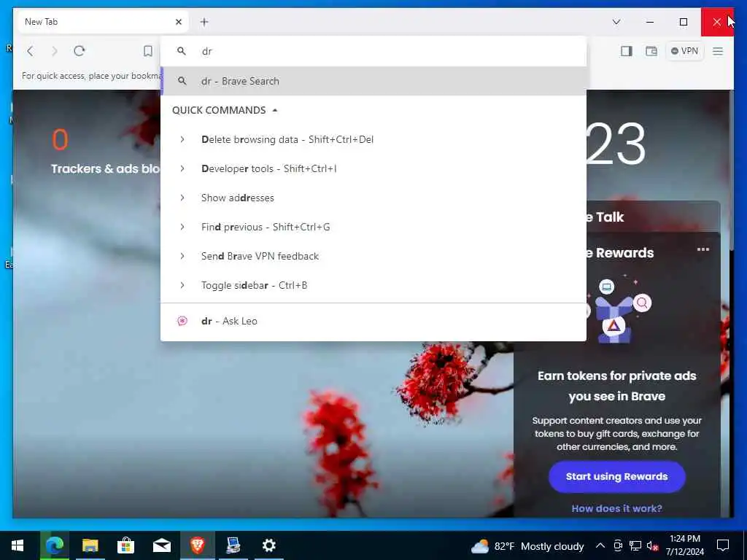This screenshot has width=747, height=560.
Task: Launch Microsoft Edge from taskbar
Action: pos(54,545)
